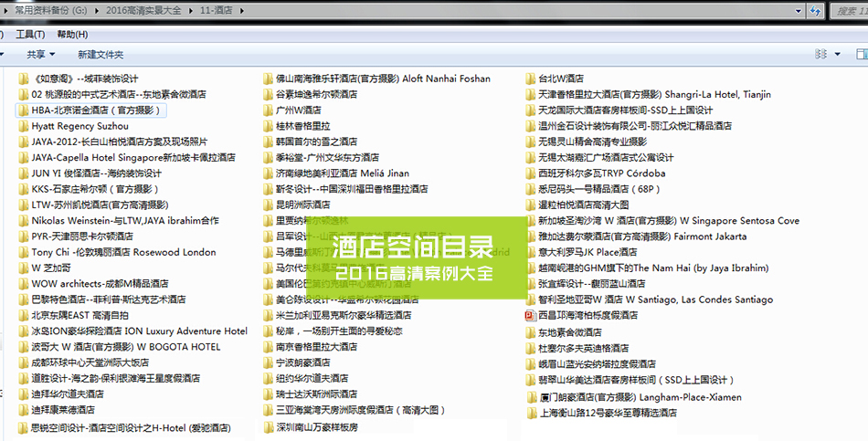This screenshot has width=868, height=441.
Task: Select 雅加达费尔蒙酒店 Fairmont Jakarta folder
Action: click(642, 236)
